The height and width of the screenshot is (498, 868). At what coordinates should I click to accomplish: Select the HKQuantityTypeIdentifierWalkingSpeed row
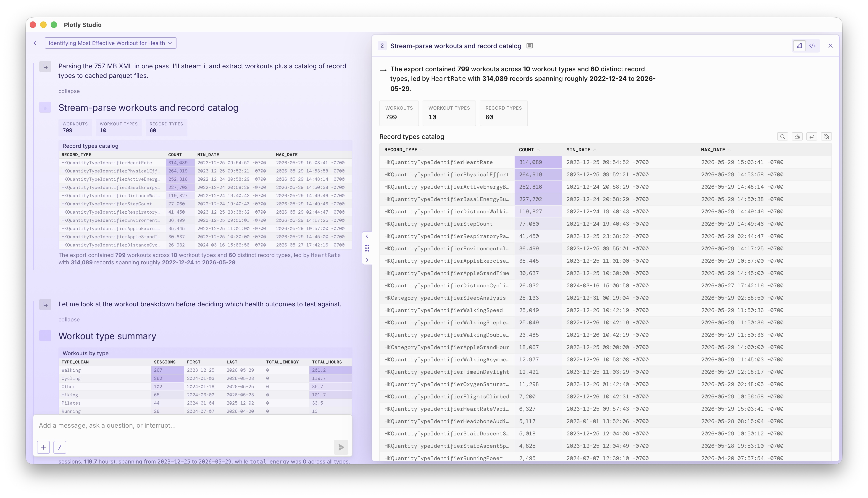(x=605, y=310)
